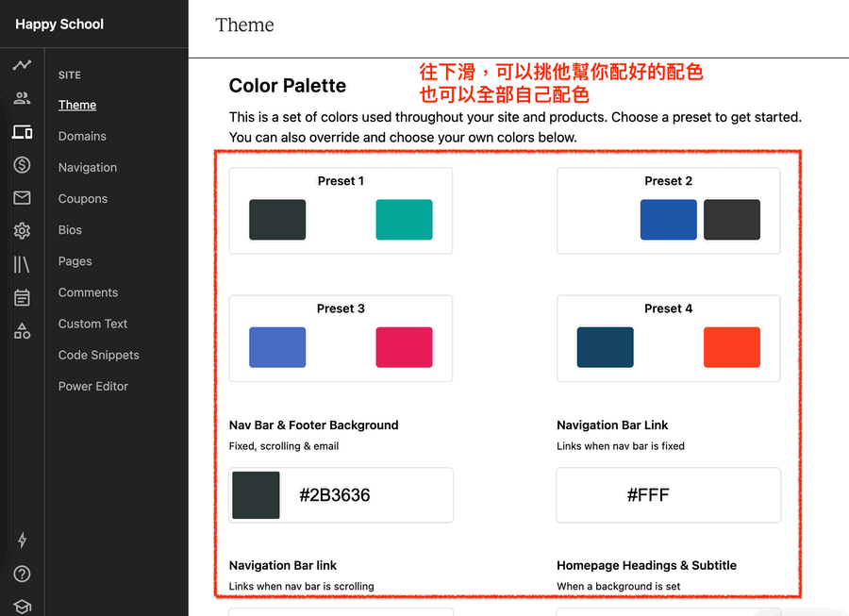
Task: Open Coupons in the Site menu
Action: click(83, 199)
